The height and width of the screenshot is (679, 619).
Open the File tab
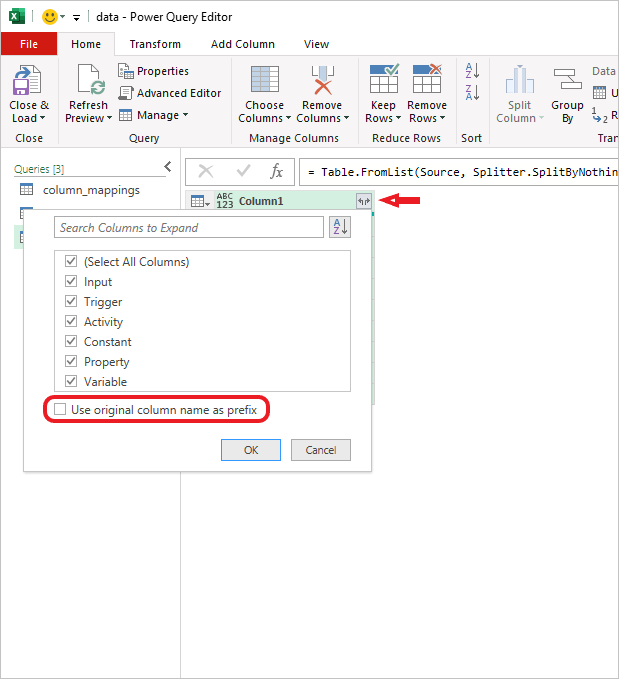29,44
